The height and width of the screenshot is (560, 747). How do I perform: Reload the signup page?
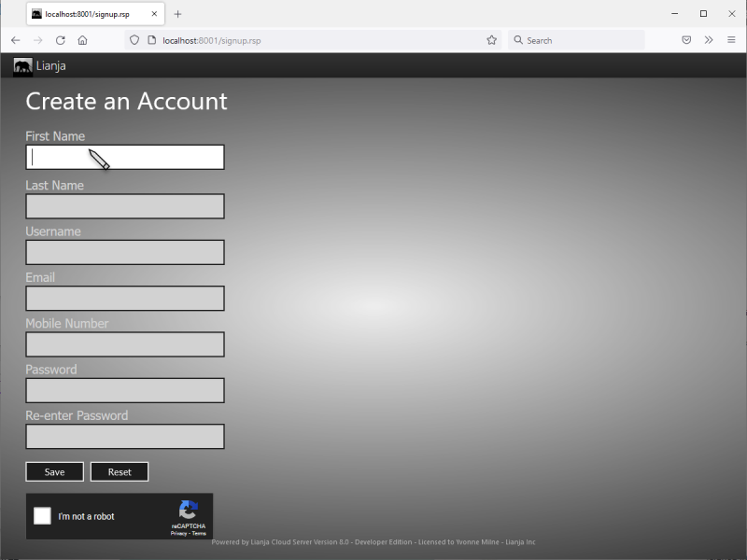click(x=60, y=39)
